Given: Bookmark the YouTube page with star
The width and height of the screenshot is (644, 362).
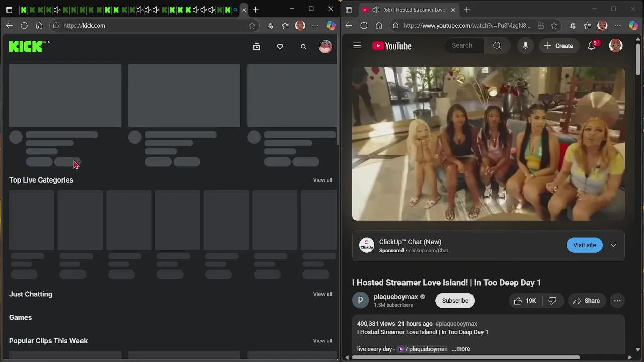Looking at the screenshot, I should (554, 25).
